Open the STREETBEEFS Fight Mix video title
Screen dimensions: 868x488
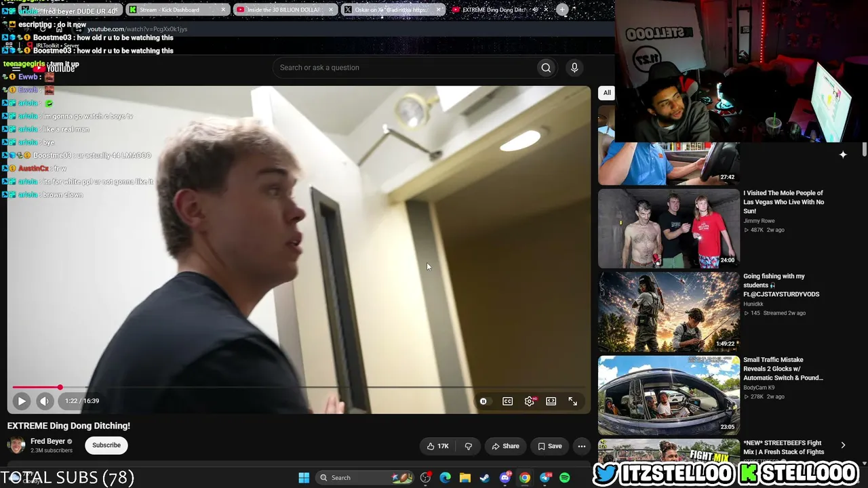(x=784, y=447)
